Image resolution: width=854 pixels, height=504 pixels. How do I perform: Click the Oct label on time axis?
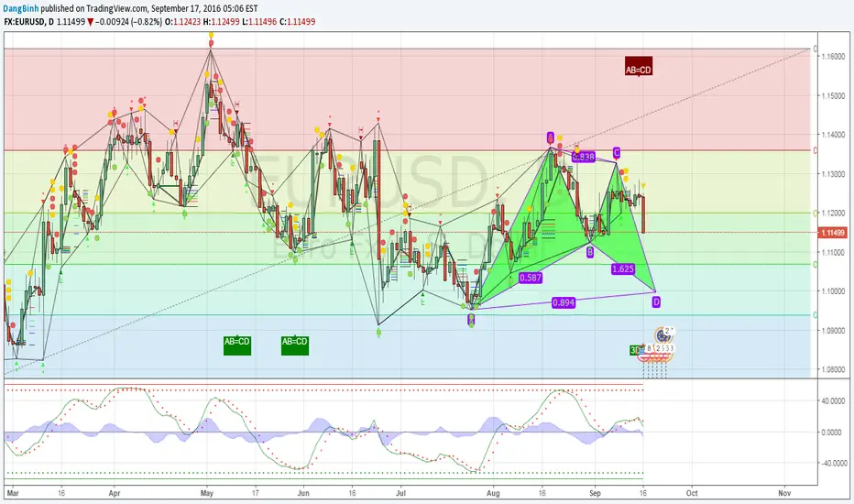coord(692,493)
